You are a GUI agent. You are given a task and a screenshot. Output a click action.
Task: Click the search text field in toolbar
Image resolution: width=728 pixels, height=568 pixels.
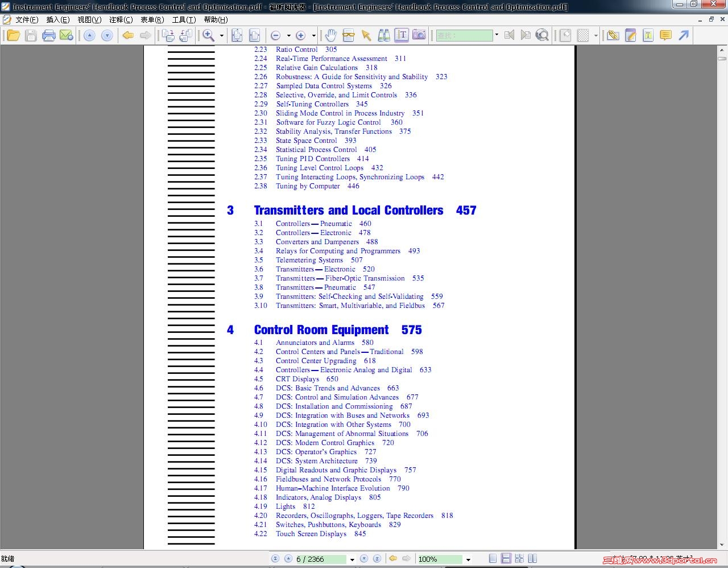point(464,35)
